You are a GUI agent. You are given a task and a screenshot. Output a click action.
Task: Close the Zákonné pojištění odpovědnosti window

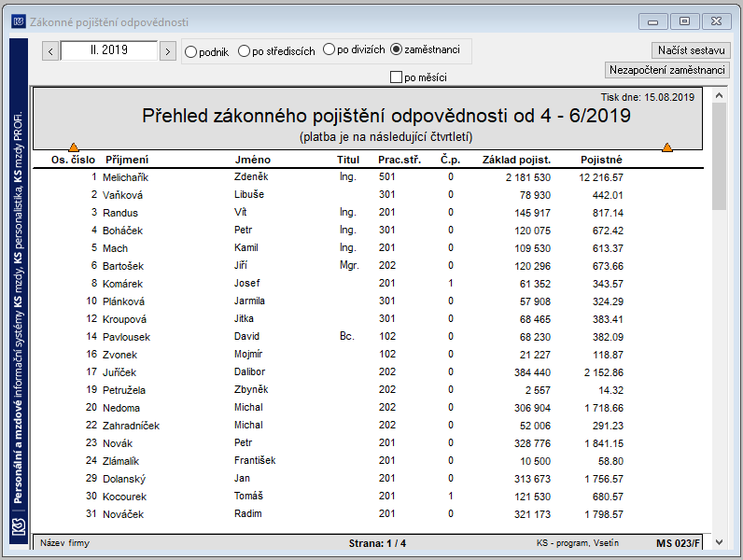(717, 21)
